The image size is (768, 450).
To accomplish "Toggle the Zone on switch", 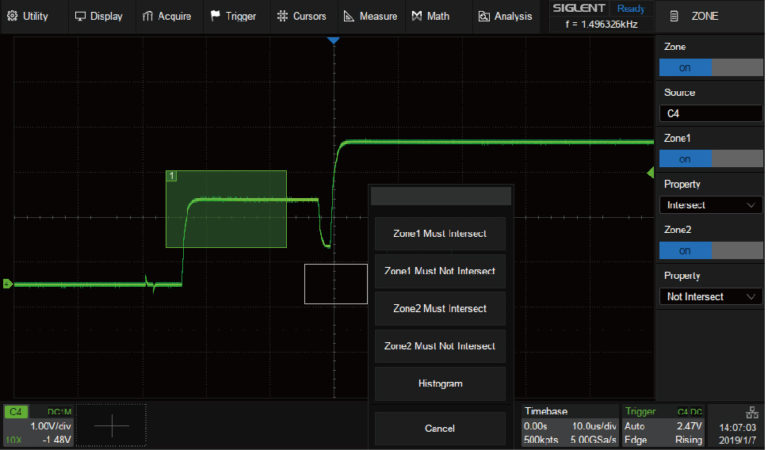I will tap(710, 67).
